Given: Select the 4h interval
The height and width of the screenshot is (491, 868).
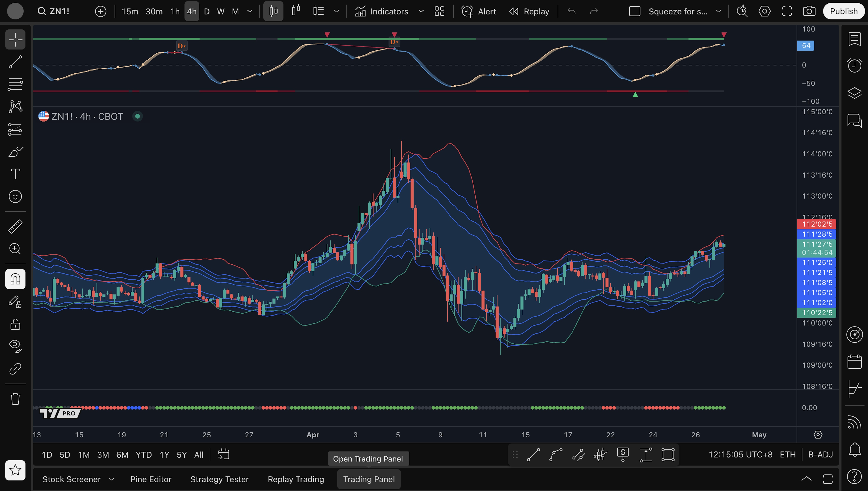Looking at the screenshot, I should [192, 12].
